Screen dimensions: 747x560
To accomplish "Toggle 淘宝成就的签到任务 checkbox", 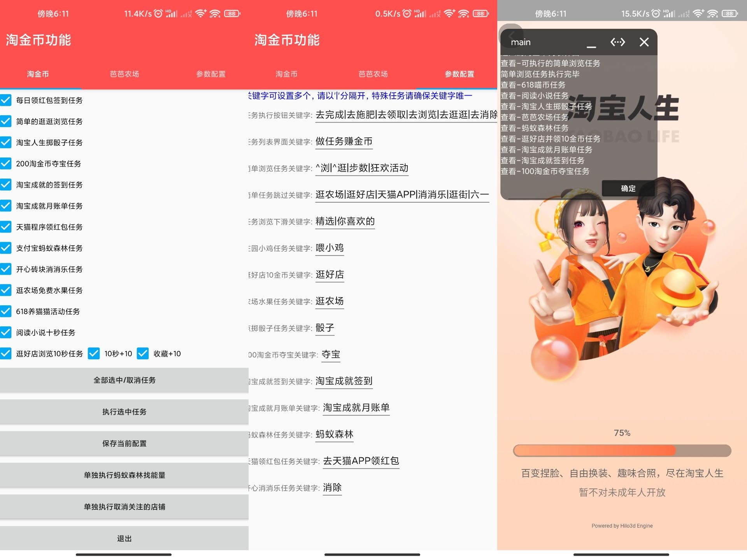I will 6,185.
